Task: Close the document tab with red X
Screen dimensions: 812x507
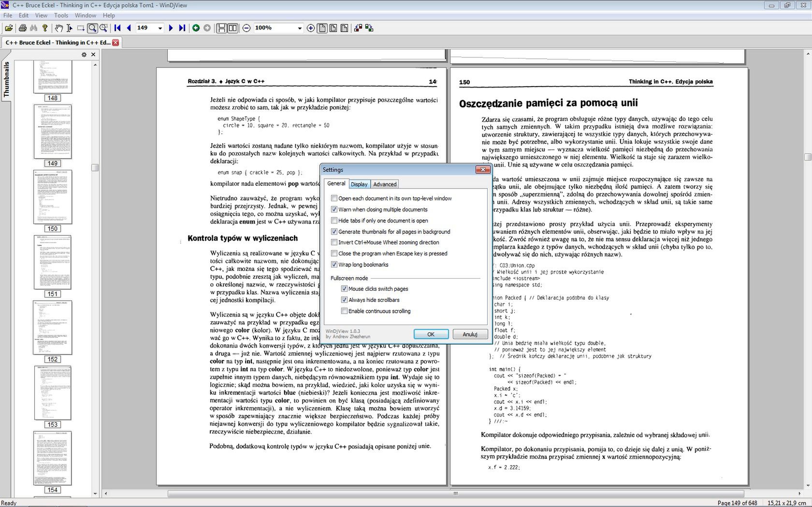Action: [116, 43]
